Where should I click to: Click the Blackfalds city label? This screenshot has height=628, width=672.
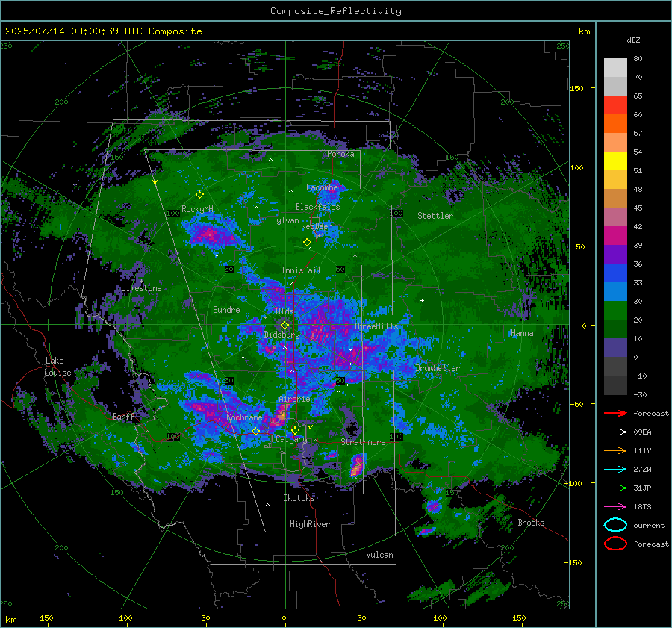[317, 207]
